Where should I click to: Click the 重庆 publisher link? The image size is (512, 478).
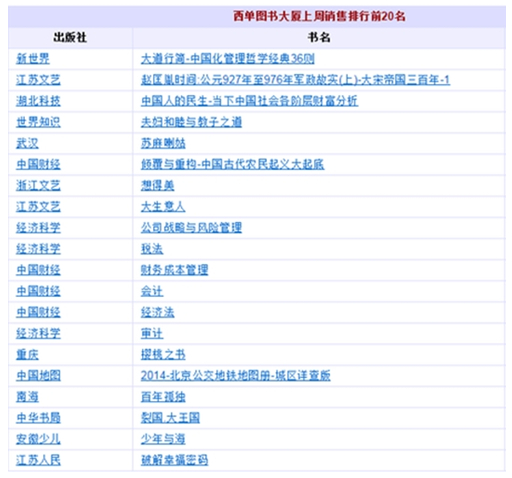click(27, 354)
